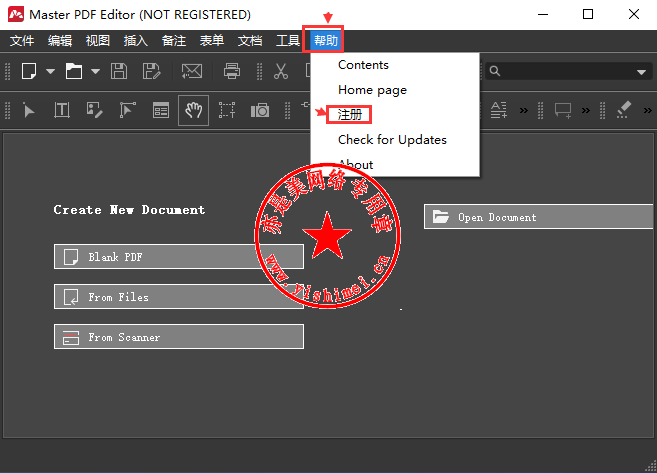This screenshot has height=473, width=657.
Task: Expand hidden tools chevron after text lines icon
Action: pyautogui.click(x=524, y=111)
